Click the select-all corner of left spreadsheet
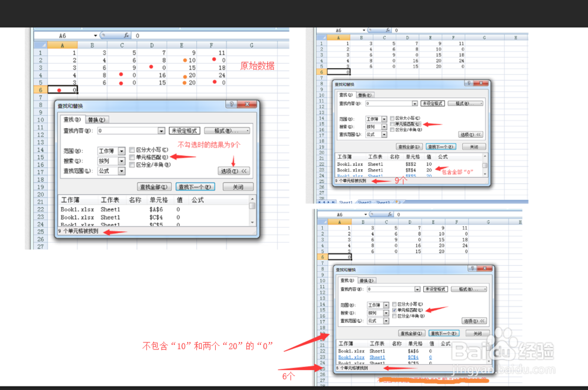 pos(41,45)
